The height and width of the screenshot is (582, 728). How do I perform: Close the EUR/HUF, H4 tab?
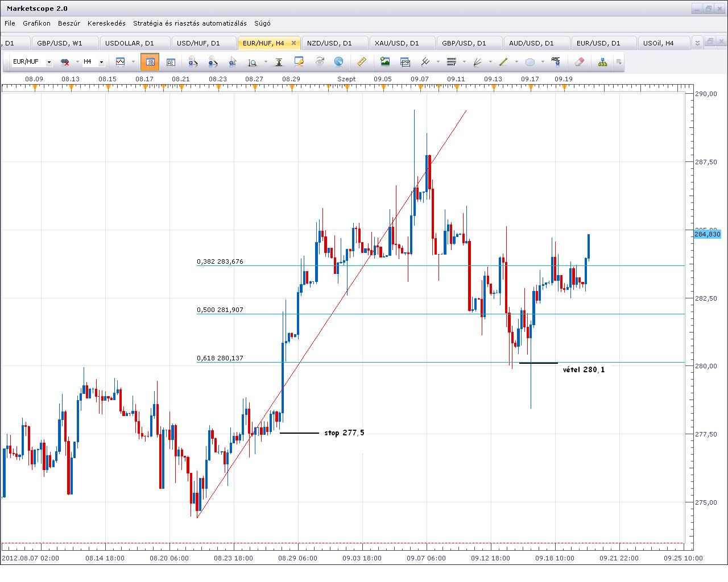pos(294,43)
